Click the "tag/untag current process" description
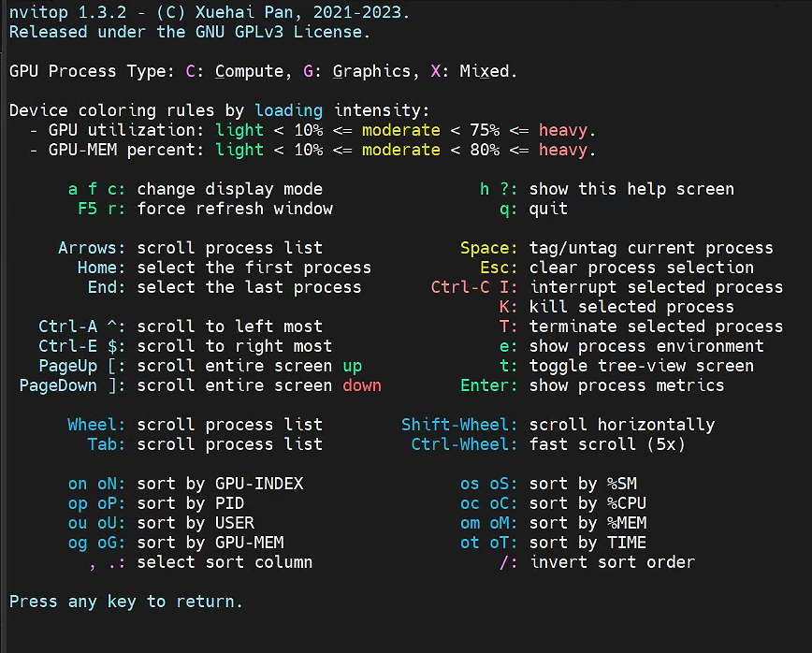Viewport: 812px width, 653px height. click(x=651, y=248)
